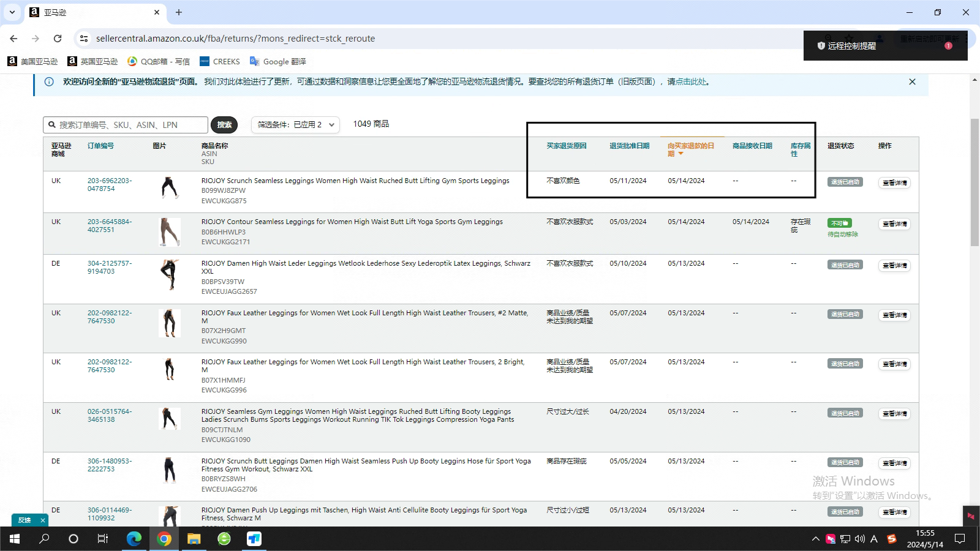Open File Explorer from taskbar
The width and height of the screenshot is (980, 551).
pyautogui.click(x=194, y=539)
